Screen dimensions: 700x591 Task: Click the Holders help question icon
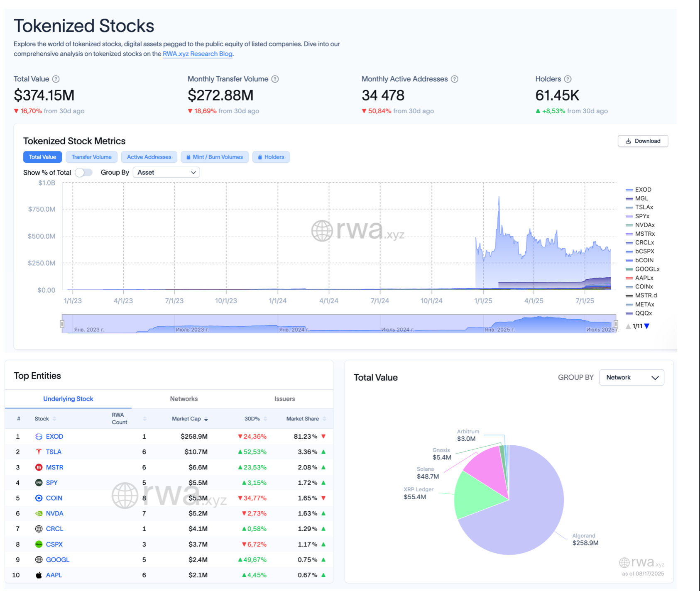point(568,79)
